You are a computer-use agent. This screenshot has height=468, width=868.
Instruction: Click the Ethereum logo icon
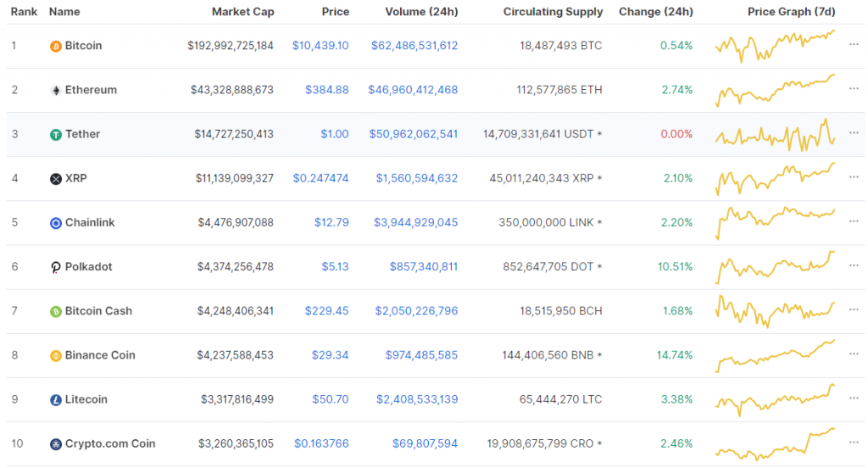tap(55, 90)
